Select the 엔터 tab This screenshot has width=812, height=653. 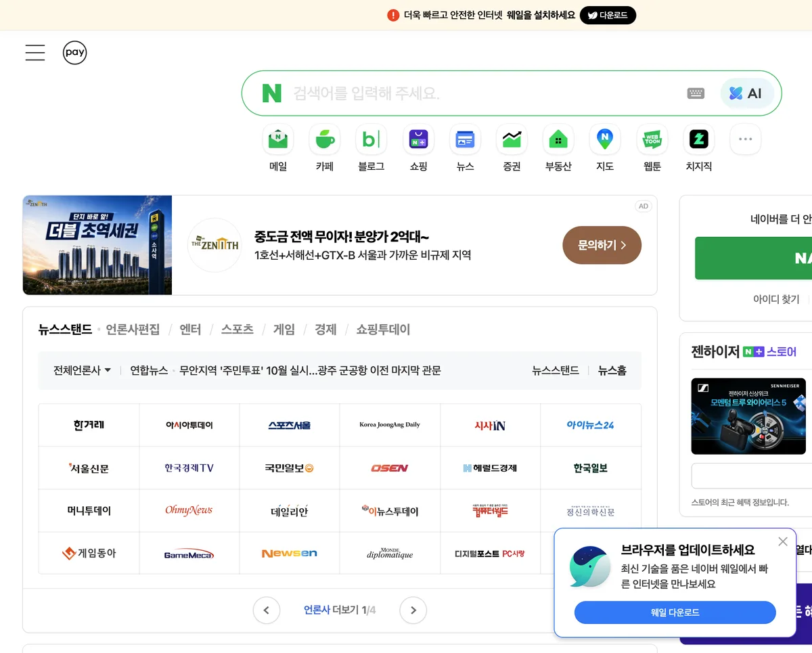click(190, 330)
